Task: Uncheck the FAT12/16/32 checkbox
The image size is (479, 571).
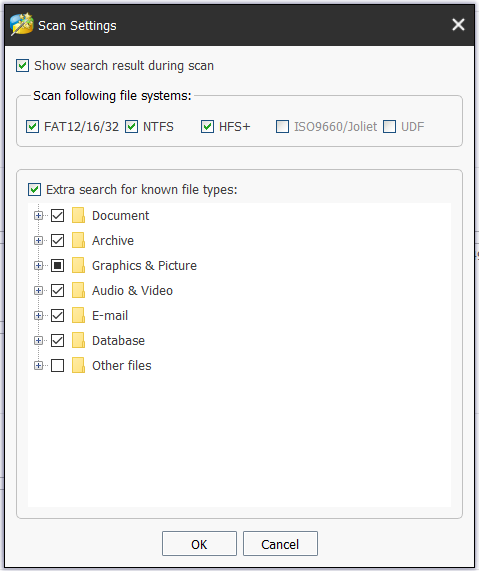Action: pyautogui.click(x=32, y=127)
